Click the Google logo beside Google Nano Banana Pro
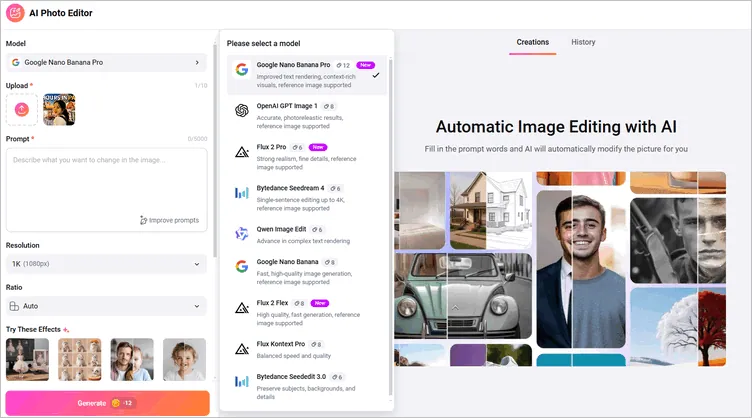 coord(242,70)
